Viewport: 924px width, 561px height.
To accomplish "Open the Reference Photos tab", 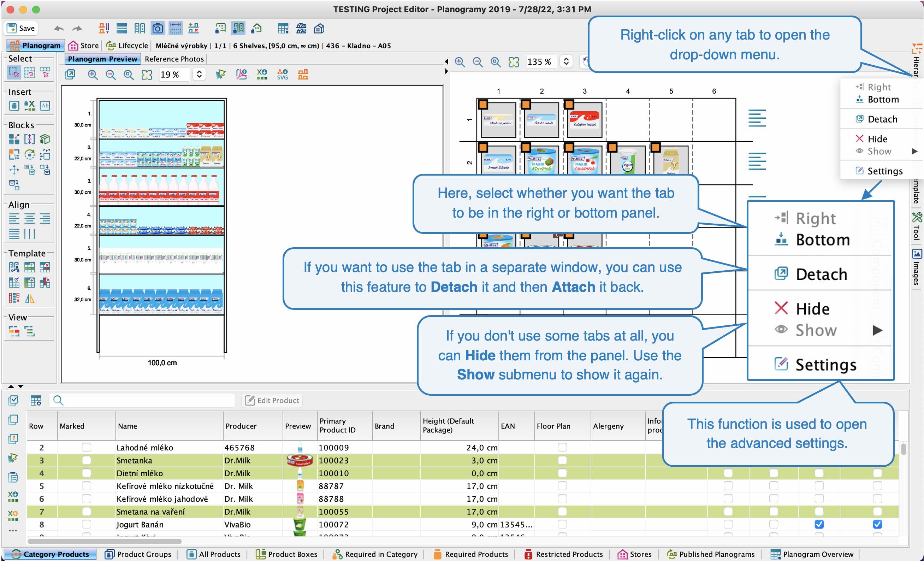I will (x=174, y=59).
